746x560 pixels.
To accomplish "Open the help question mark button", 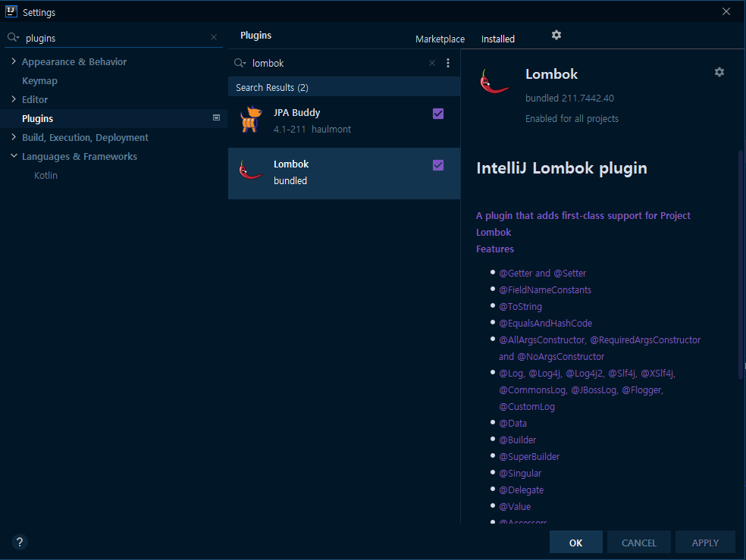I will pos(20,542).
